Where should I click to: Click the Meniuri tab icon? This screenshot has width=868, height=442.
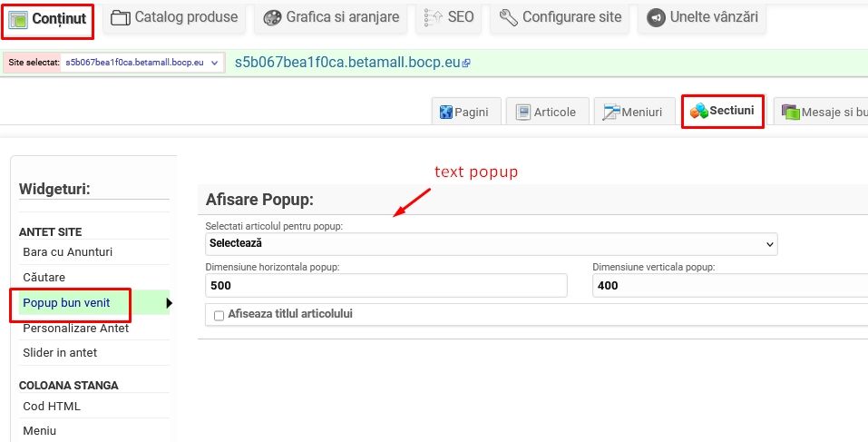[x=611, y=112]
